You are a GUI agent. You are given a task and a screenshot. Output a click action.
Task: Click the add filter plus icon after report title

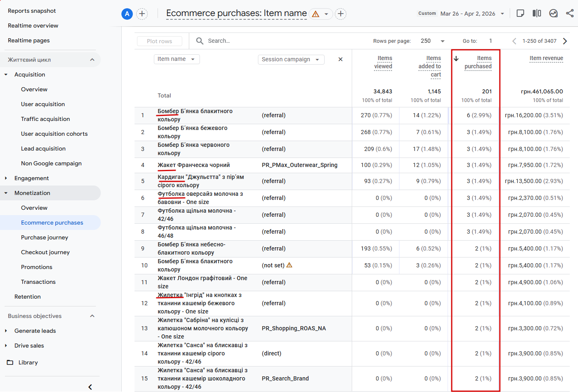click(x=341, y=14)
